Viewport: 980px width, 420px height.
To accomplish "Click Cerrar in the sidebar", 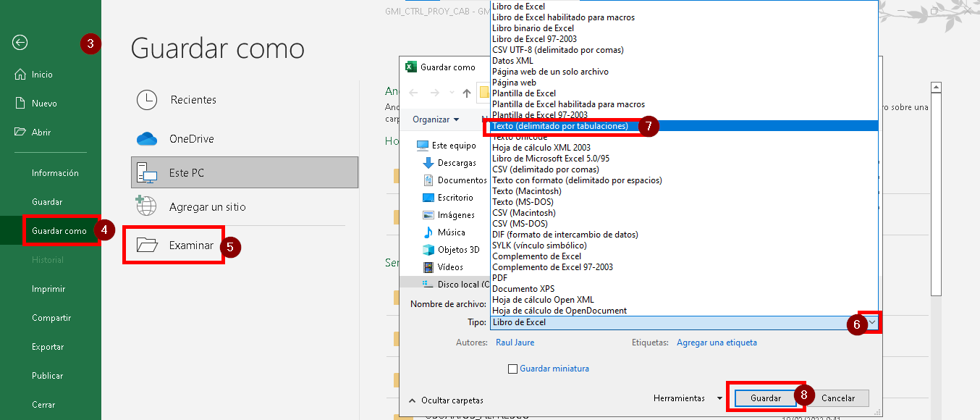I will (43, 405).
